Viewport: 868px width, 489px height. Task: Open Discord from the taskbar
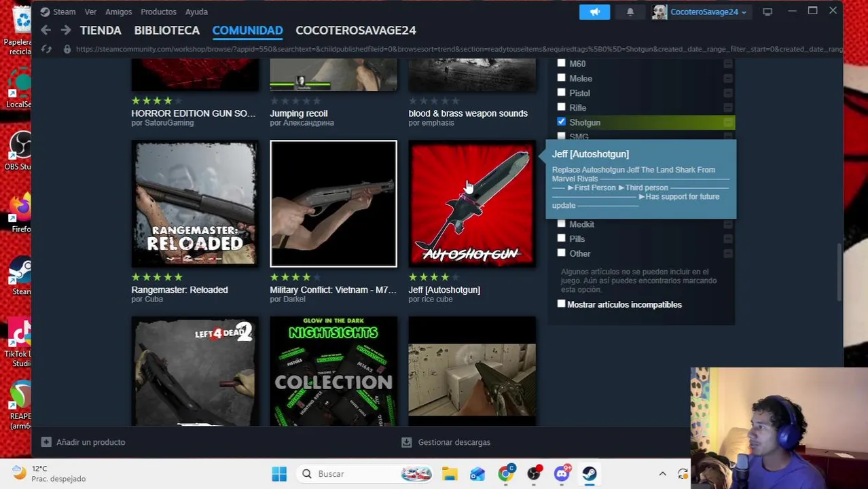[562, 474]
